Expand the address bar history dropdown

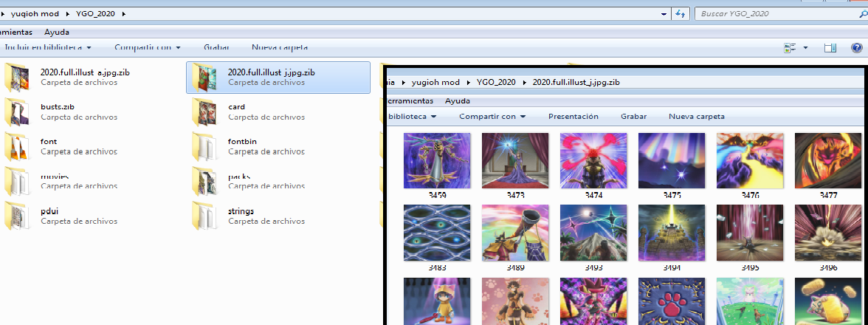point(664,13)
